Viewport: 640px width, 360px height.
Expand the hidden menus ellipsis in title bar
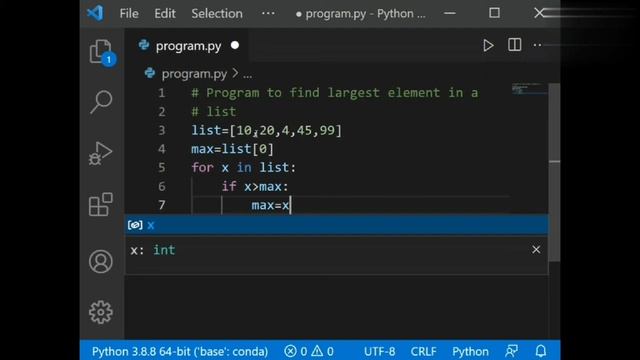pos(268,13)
